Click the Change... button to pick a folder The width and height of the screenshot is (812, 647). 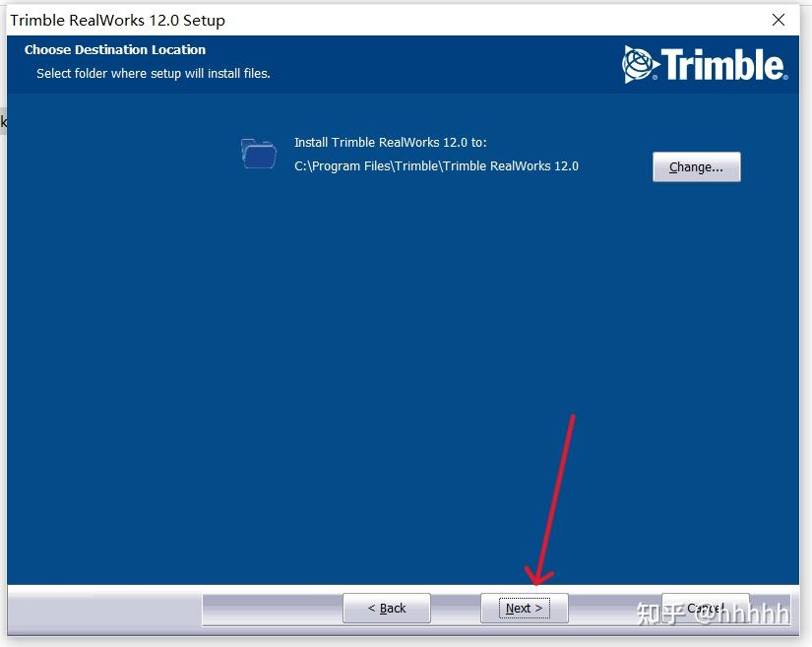click(696, 166)
